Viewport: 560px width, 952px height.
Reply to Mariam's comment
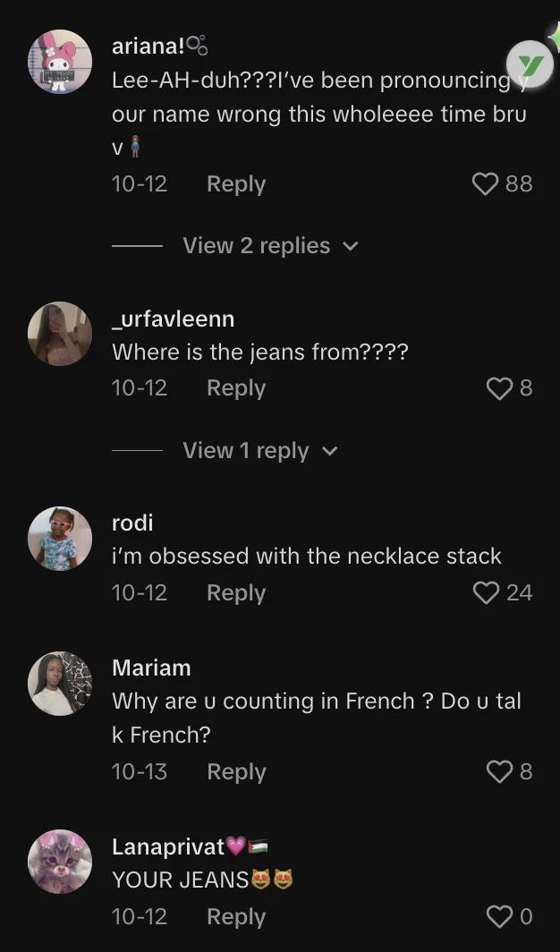coord(236,772)
